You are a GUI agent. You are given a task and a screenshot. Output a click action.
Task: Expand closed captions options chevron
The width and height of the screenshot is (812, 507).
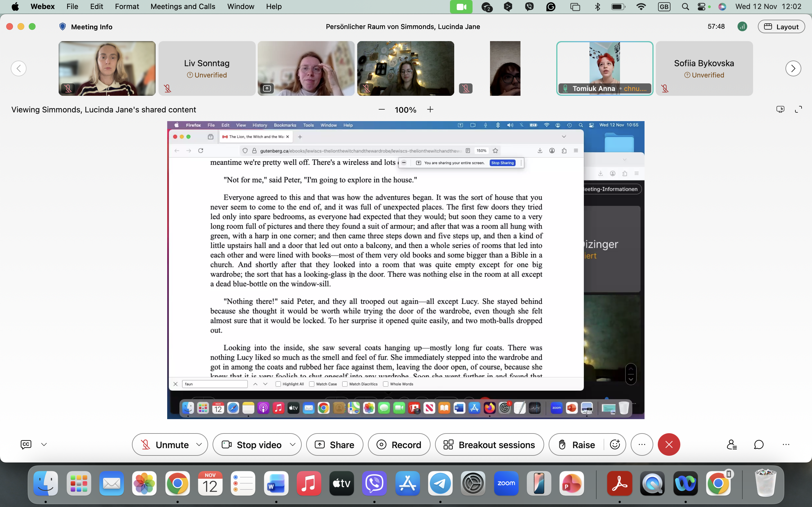coord(44,445)
